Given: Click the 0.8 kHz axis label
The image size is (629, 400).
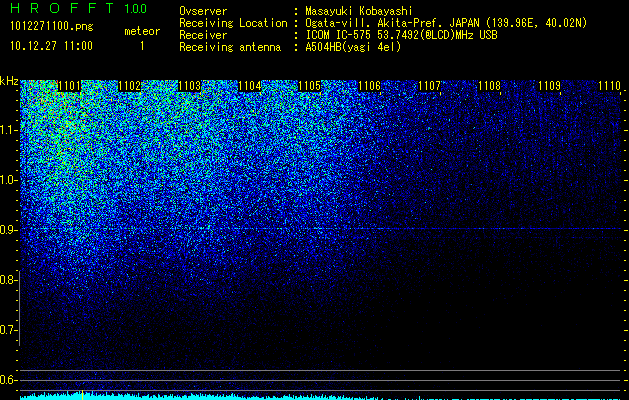Looking at the screenshot, I should [x=8, y=280].
